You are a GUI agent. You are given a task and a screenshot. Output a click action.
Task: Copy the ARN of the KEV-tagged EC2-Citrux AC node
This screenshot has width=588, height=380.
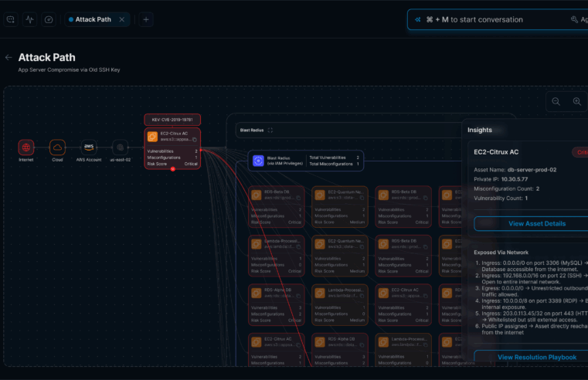194,139
